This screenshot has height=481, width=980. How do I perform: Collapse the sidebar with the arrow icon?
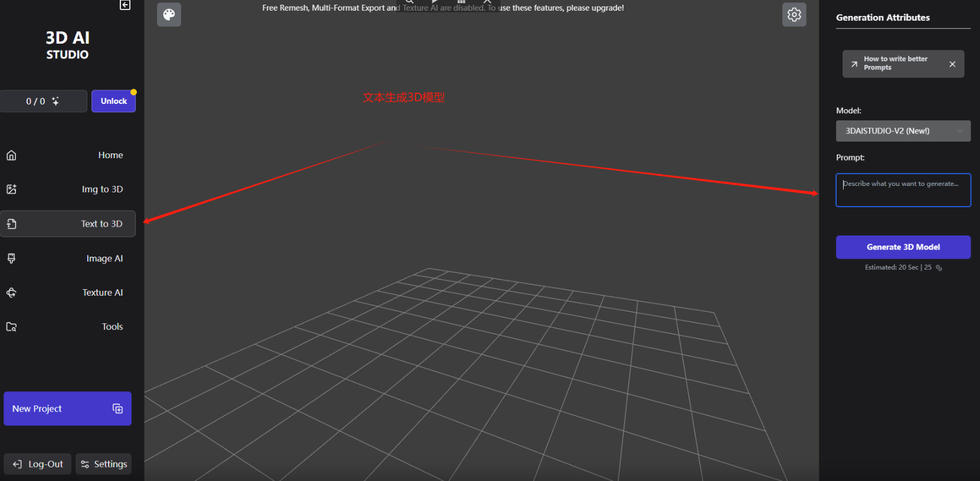click(125, 5)
